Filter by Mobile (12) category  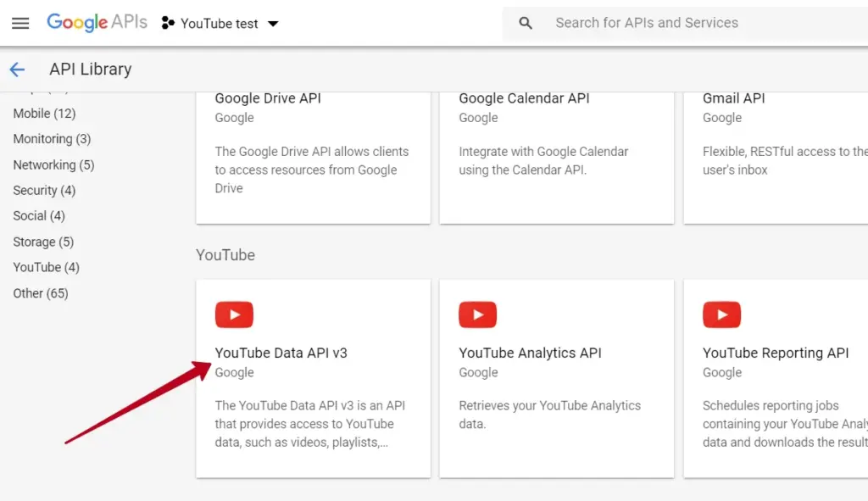click(x=44, y=114)
